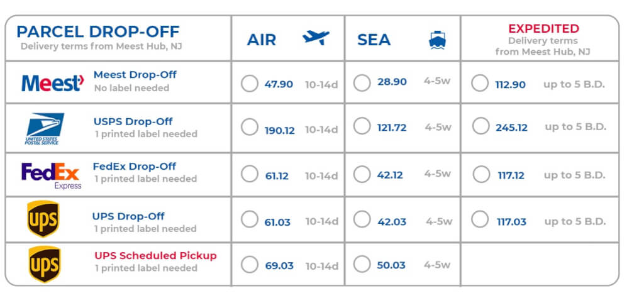Choose Meest expedited delivery at 112.90
The height and width of the screenshot is (298, 644).
pos(480,83)
